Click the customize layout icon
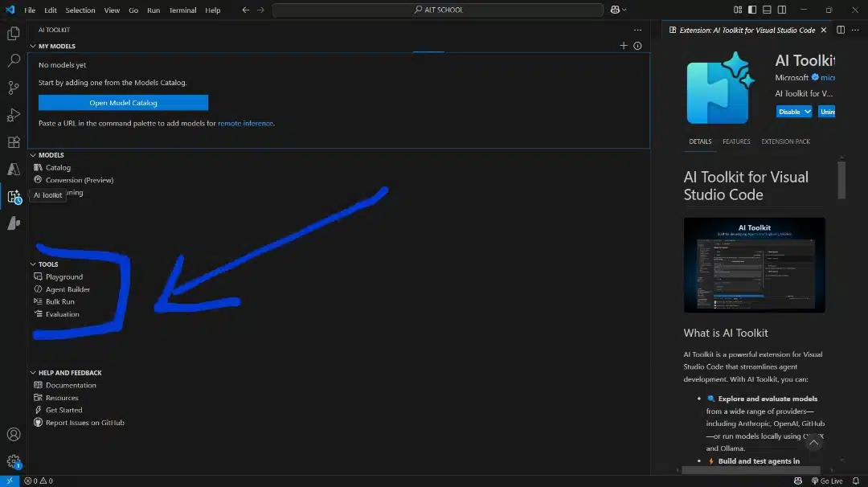This screenshot has height=487, width=868. (x=738, y=10)
